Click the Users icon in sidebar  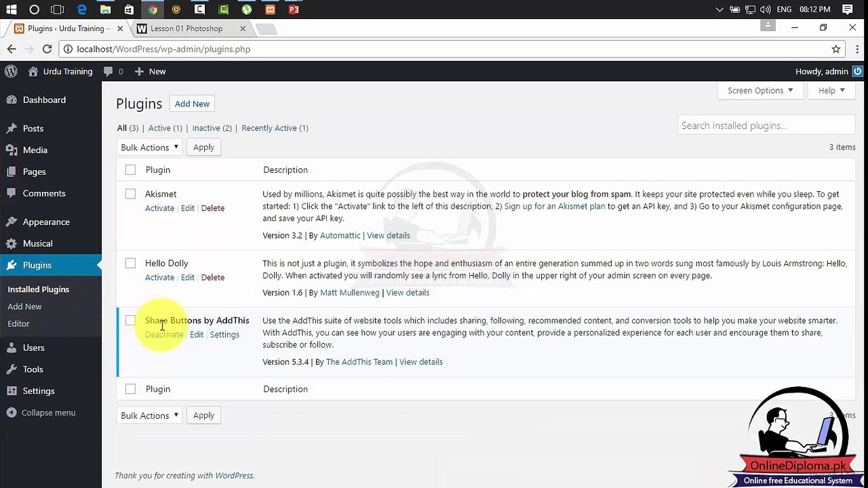[x=12, y=348]
